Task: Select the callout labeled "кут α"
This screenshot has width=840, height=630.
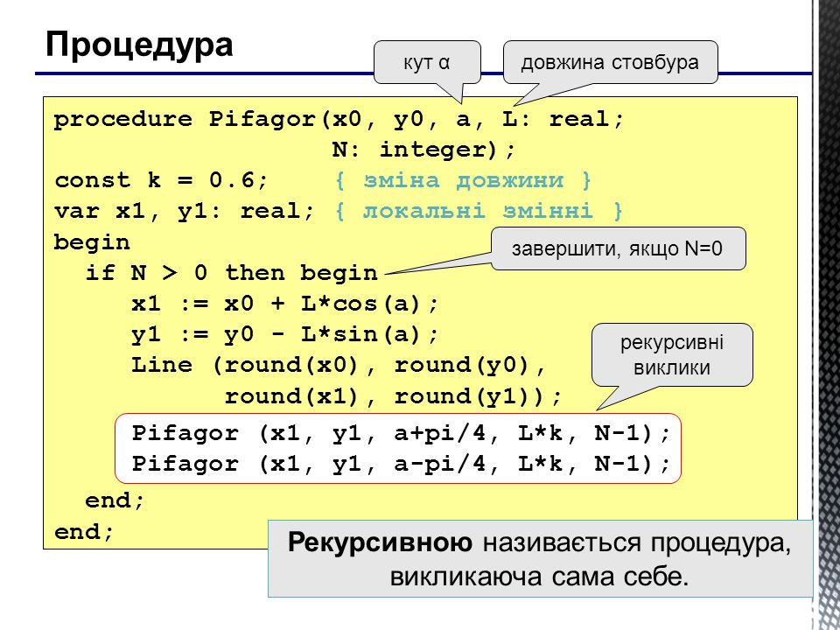Action: pyautogui.click(x=427, y=63)
